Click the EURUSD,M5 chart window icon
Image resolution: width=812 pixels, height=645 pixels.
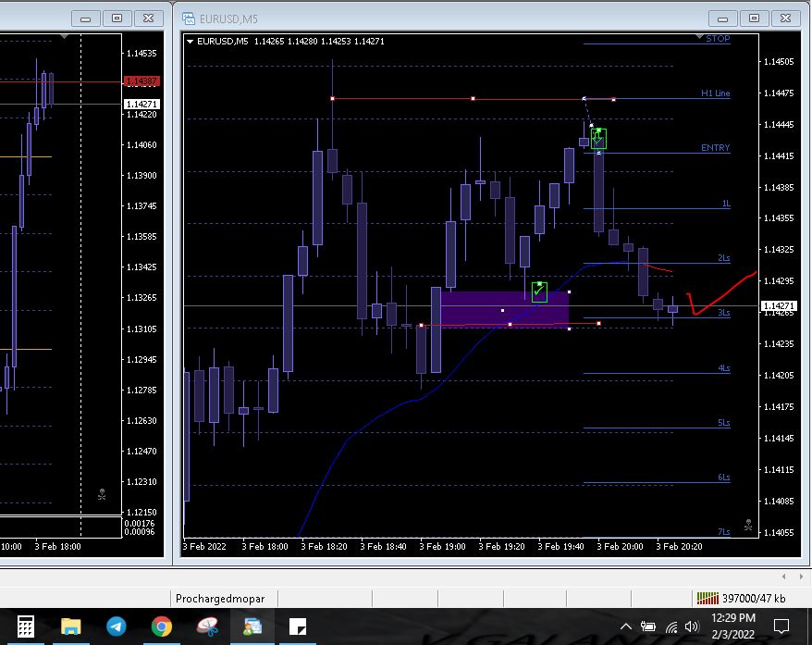pyautogui.click(x=189, y=19)
